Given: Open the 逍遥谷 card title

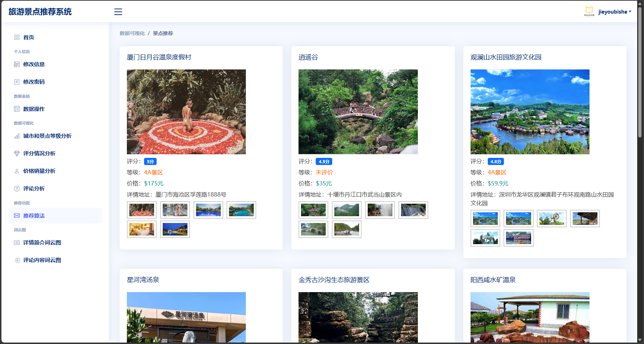Looking at the screenshot, I should tap(308, 57).
